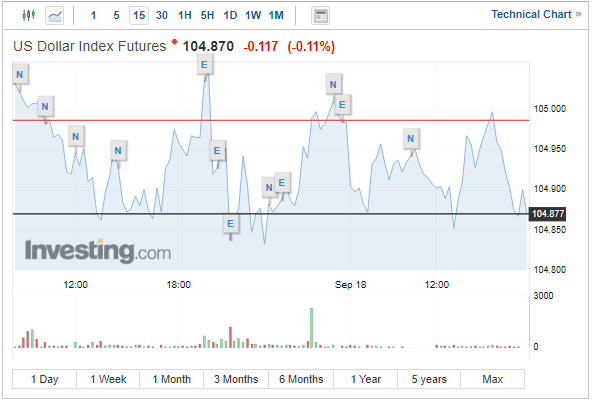Select the 1H interval
This screenshot has width=592, height=402.
185,15
